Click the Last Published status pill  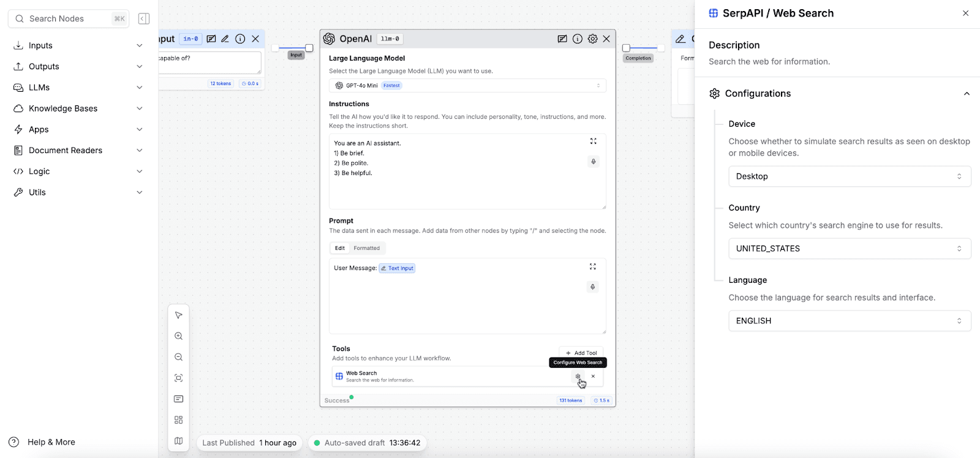[x=249, y=443]
